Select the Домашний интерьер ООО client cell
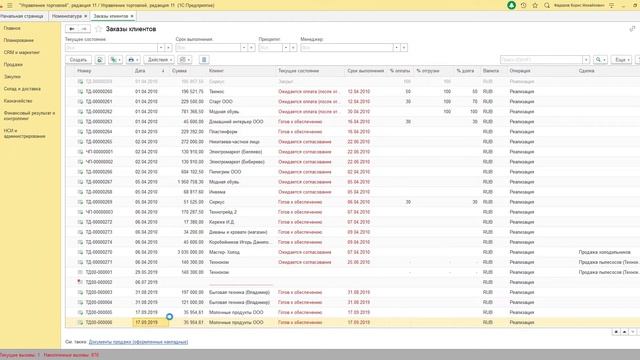 [x=241, y=122]
